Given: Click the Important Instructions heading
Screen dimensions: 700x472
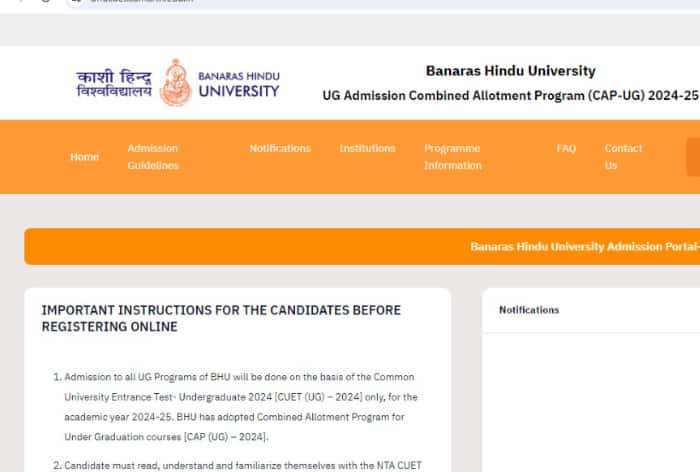Looking at the screenshot, I should point(221,318).
